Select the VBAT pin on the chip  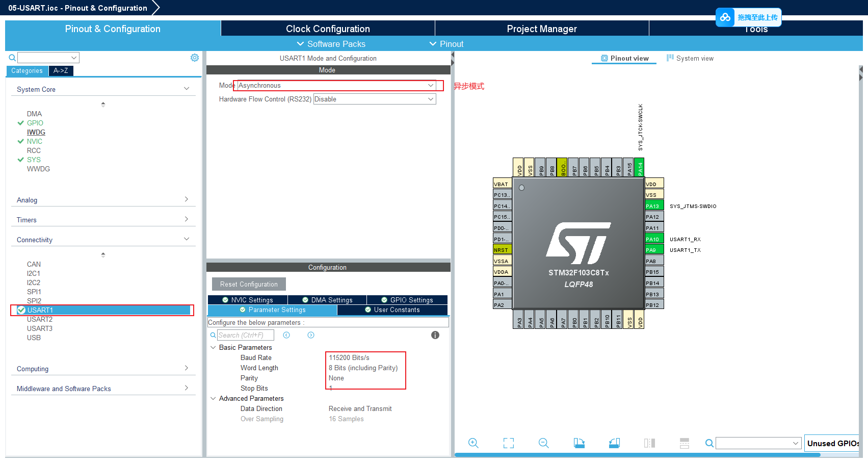(x=502, y=184)
